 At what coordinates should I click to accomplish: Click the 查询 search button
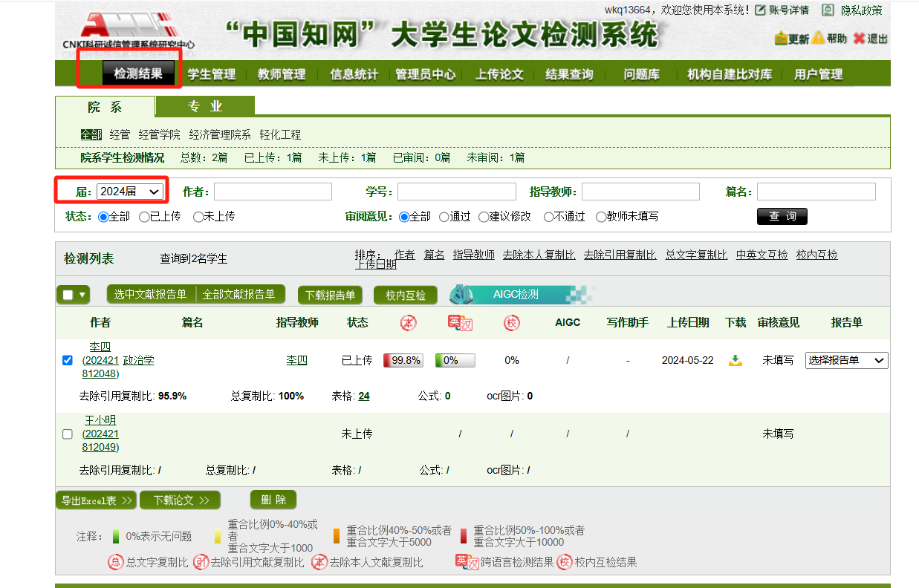(x=782, y=216)
